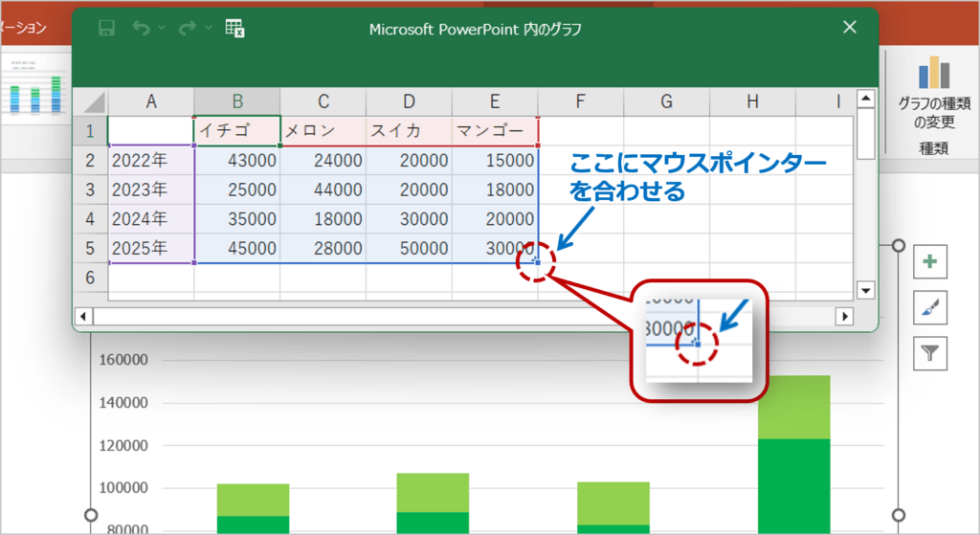Select column E header

click(495, 101)
